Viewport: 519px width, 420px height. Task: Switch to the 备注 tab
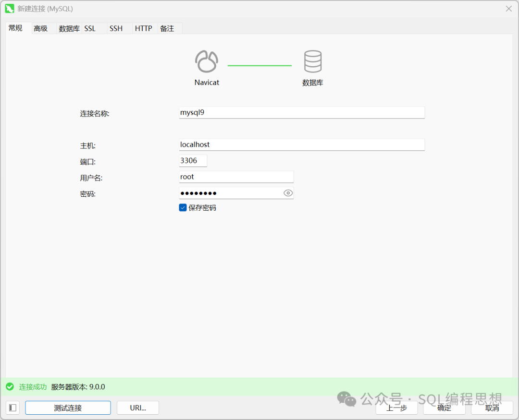tap(167, 29)
